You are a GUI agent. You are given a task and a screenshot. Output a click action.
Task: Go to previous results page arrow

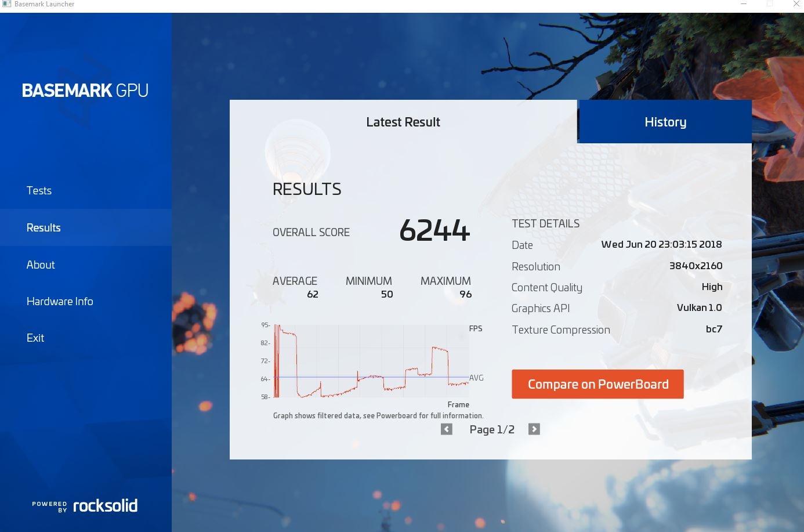[446, 429]
